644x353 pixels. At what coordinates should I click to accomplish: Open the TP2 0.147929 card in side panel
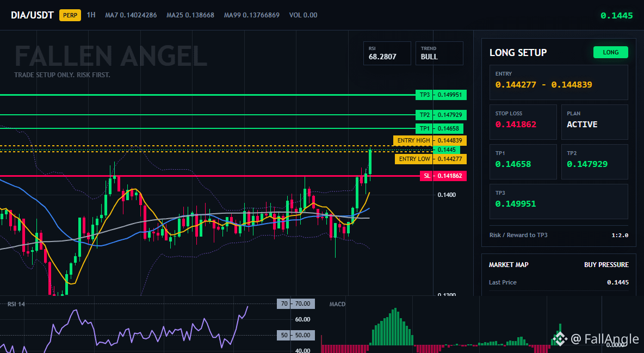[x=595, y=162]
